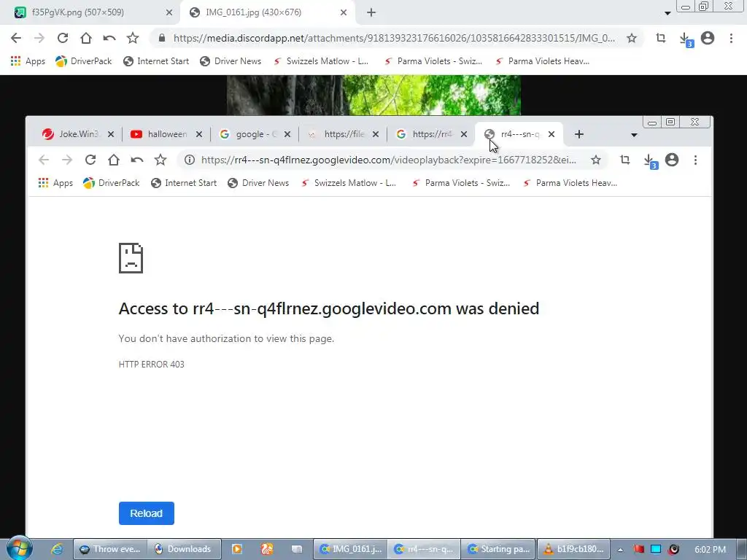Open three-dot menu in front browser

coord(695,160)
